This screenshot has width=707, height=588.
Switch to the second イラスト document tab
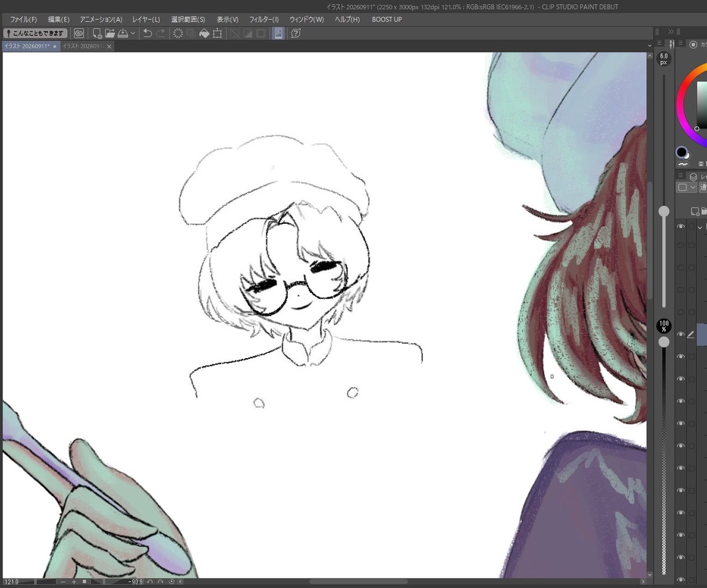[x=83, y=47]
